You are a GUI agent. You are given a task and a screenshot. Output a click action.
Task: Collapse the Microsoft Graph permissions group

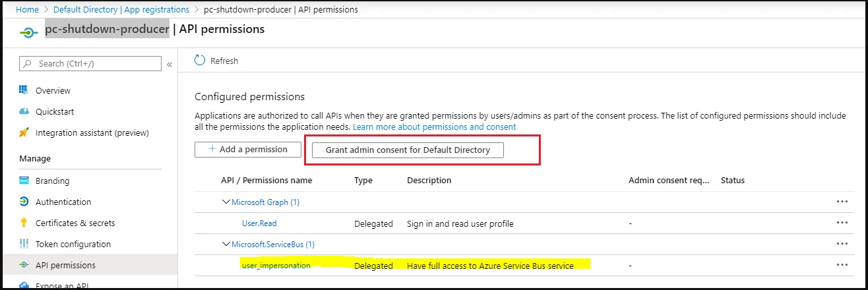coord(226,202)
